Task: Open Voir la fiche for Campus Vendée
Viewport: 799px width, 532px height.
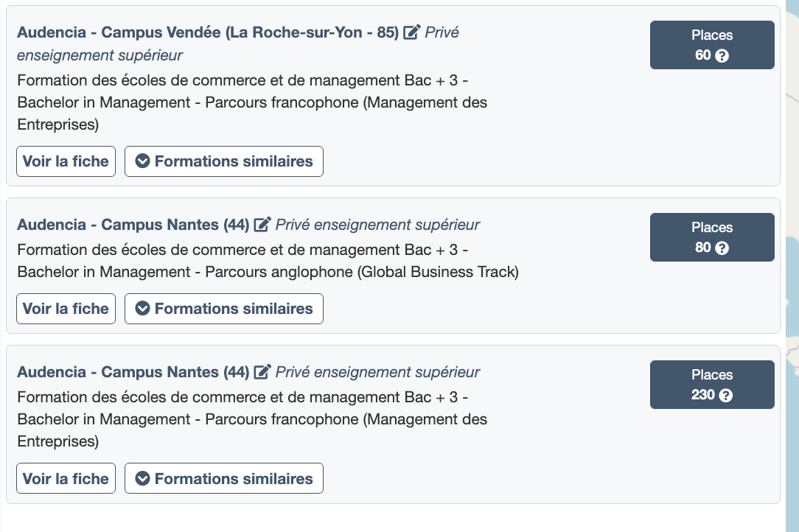Action: (66, 161)
